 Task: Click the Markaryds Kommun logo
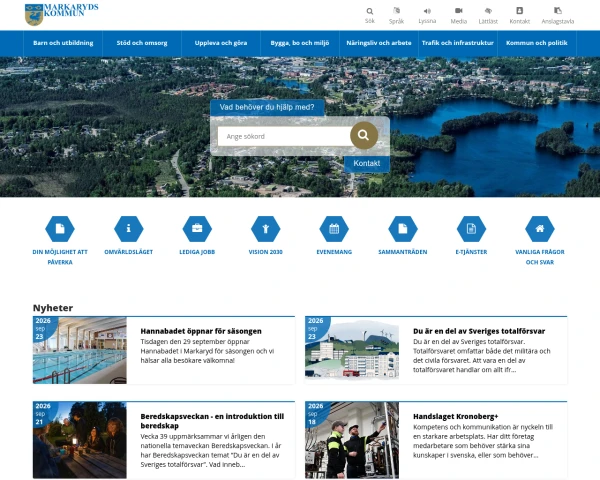click(61, 15)
